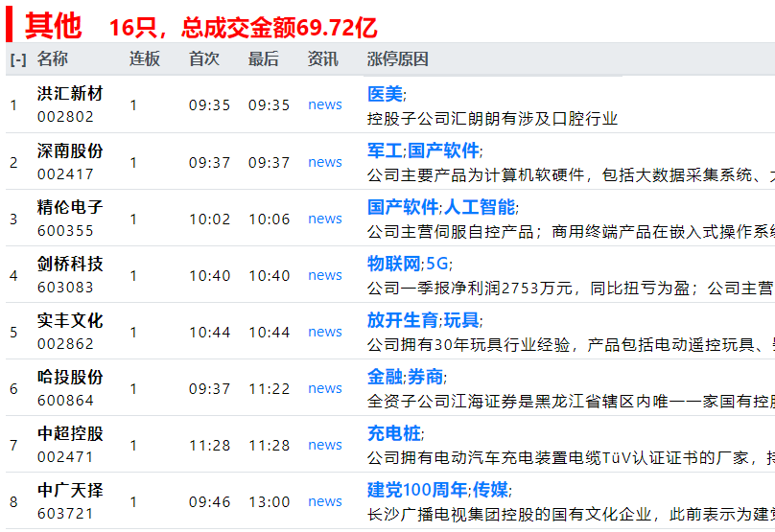The height and width of the screenshot is (532, 775).
Task: Open news link for 洪汇新材
Action: [x=325, y=104]
